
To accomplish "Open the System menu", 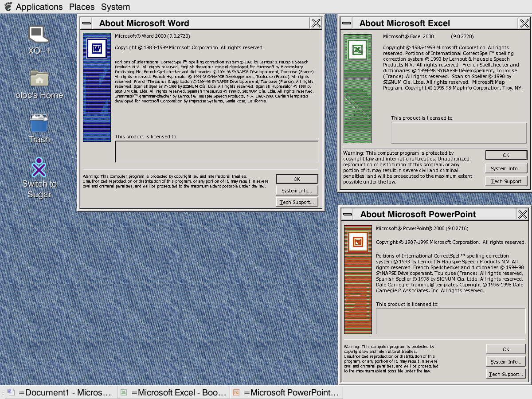I will coord(115,7).
